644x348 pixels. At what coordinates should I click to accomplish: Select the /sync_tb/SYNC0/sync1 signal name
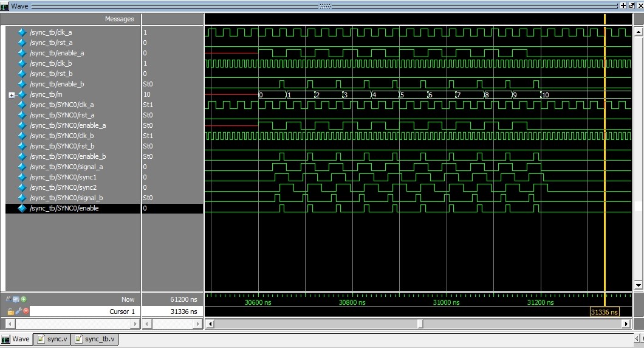63,177
